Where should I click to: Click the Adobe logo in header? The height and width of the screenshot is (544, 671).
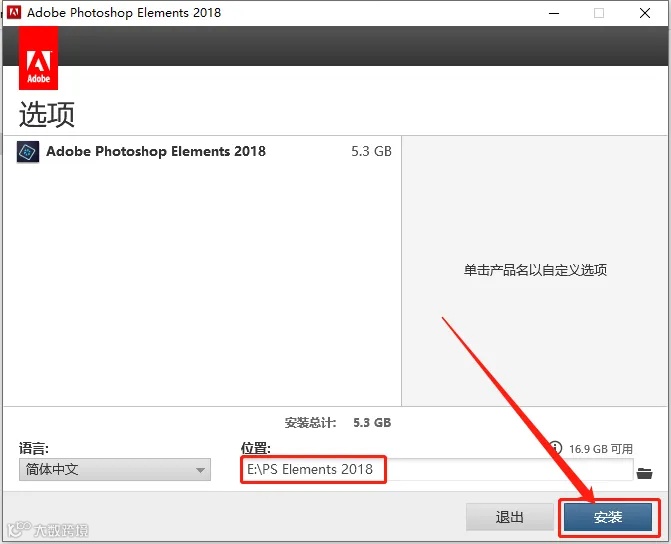tap(38, 58)
